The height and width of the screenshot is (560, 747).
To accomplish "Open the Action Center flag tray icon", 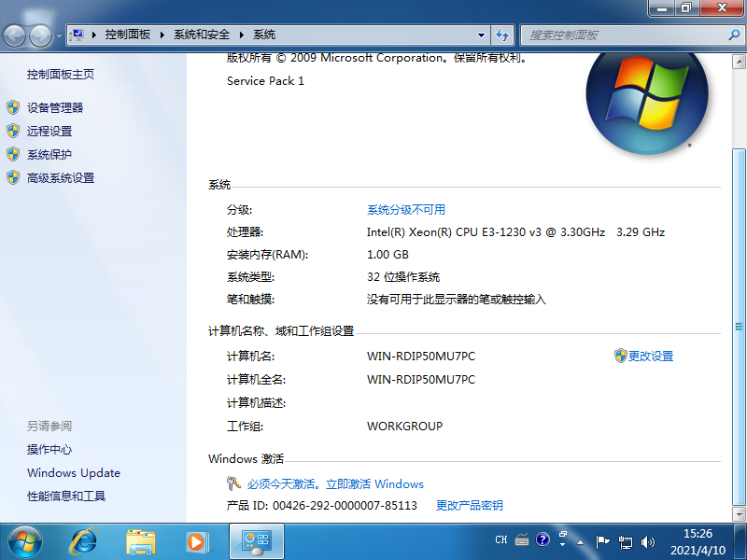I will (603, 540).
